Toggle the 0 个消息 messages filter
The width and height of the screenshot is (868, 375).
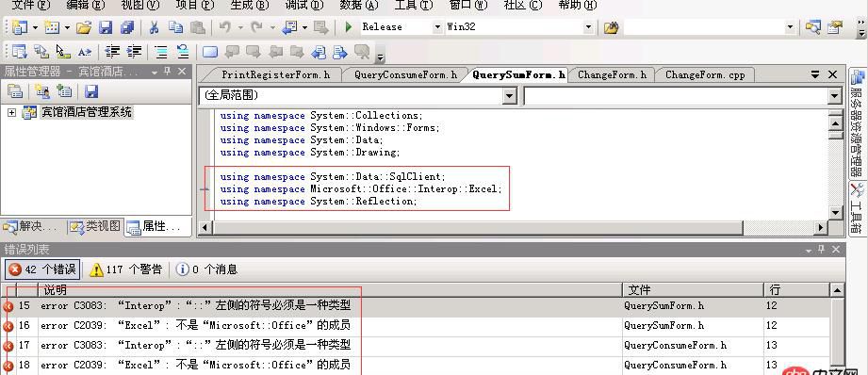206,269
